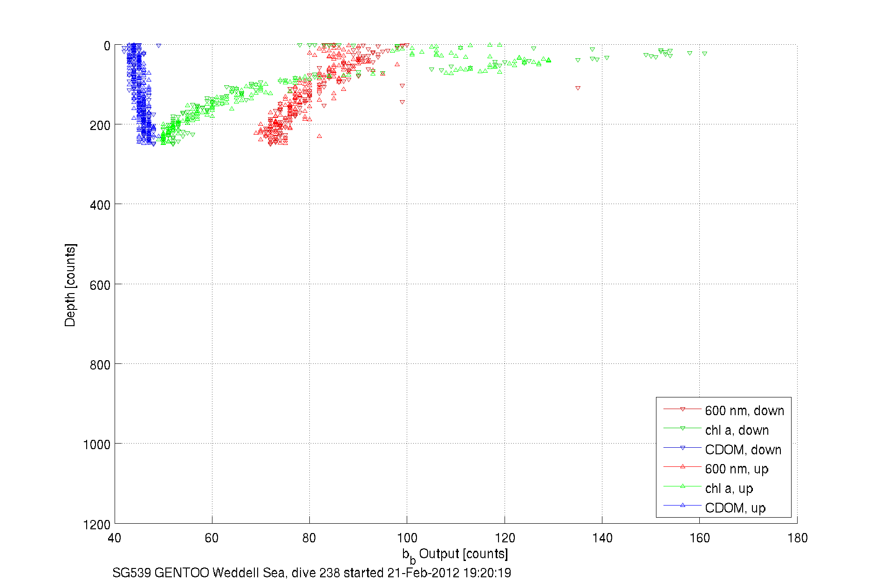
Task: Click the 'Depth [counts]' y-axis label
Action: pyautogui.click(x=70, y=285)
